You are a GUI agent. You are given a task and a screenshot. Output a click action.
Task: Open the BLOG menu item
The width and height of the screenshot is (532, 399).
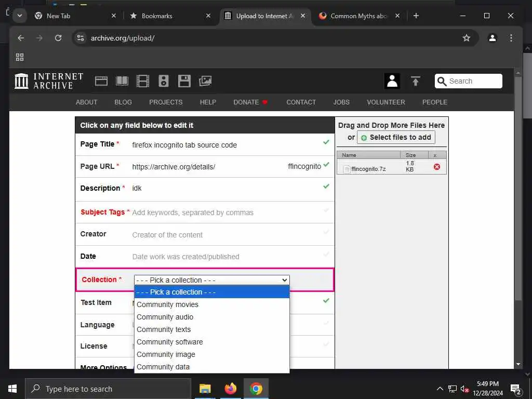(123, 102)
